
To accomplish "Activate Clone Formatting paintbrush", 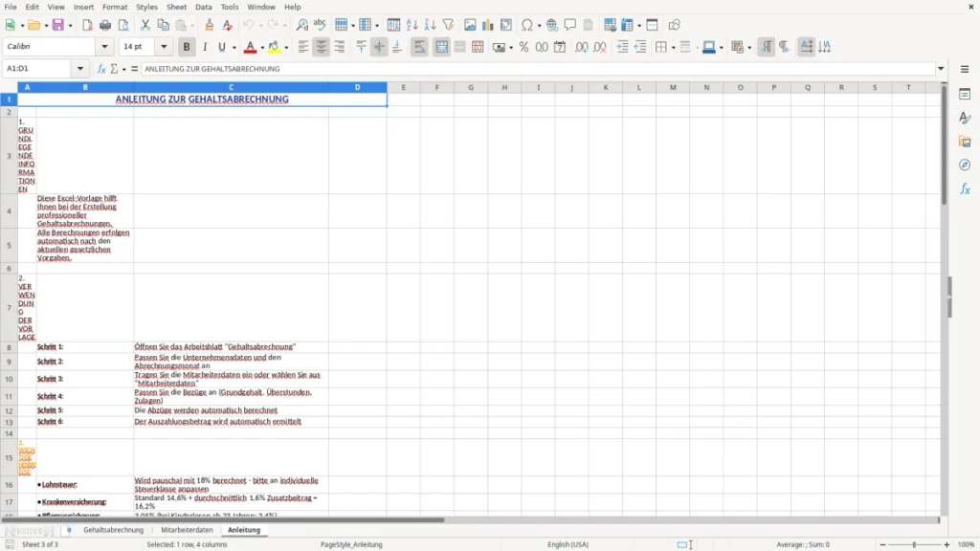I will [x=210, y=25].
